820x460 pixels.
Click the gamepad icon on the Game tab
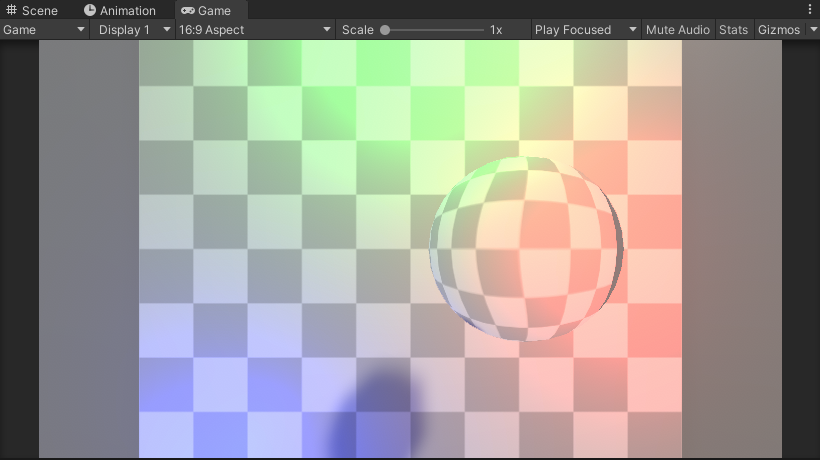(x=188, y=10)
